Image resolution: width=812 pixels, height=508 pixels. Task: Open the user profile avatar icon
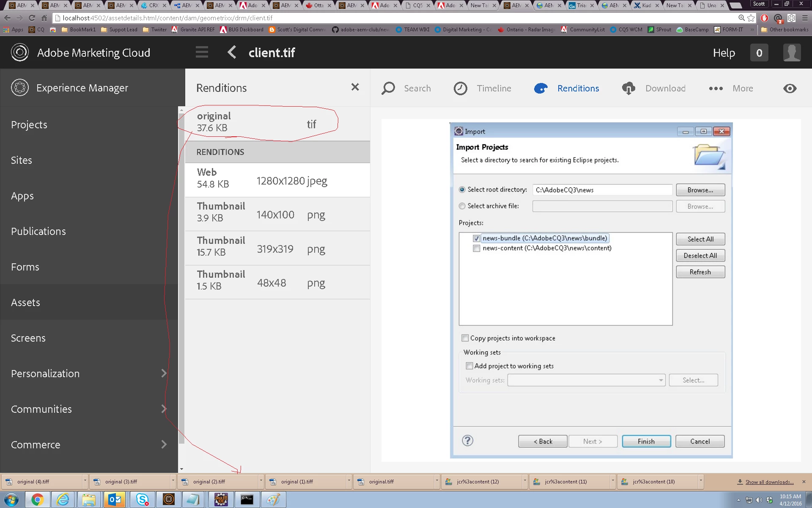(791, 52)
